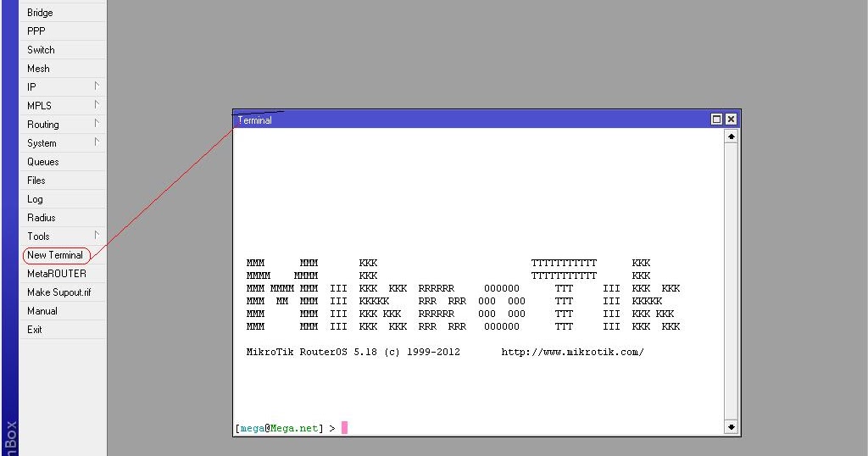
Task: Click the Terminal scrollbar down arrow
Action: 731,427
